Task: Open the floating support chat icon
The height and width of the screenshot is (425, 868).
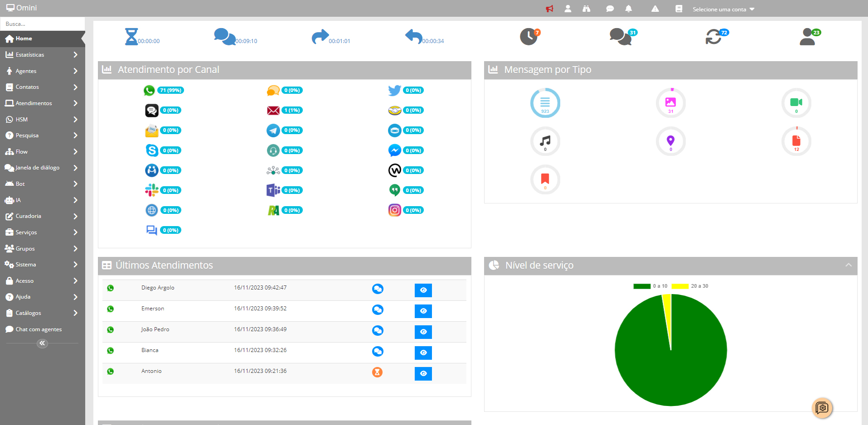Action: (822, 408)
